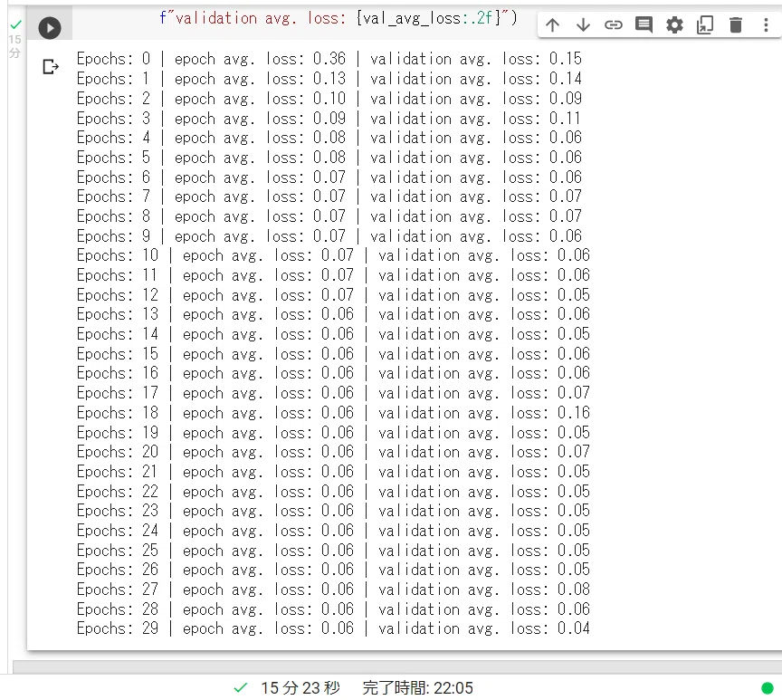Click the status bar checkmark icon
The height and width of the screenshot is (700, 782).
(241, 687)
